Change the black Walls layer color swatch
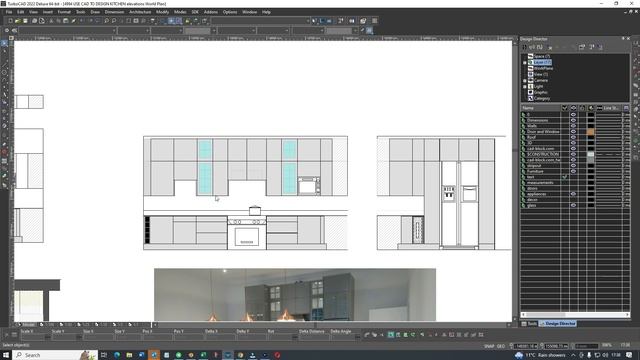Image resolution: width=640 pixels, height=360 pixels. pos(591,126)
